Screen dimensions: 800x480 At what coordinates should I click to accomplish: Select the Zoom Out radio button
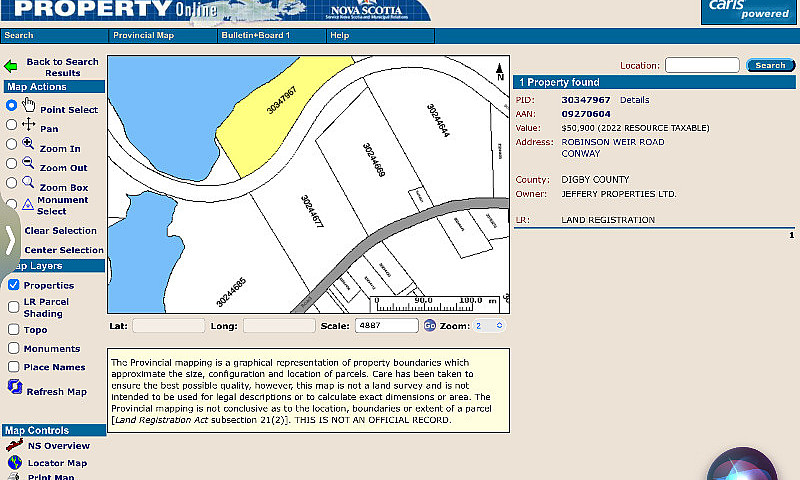point(11,163)
